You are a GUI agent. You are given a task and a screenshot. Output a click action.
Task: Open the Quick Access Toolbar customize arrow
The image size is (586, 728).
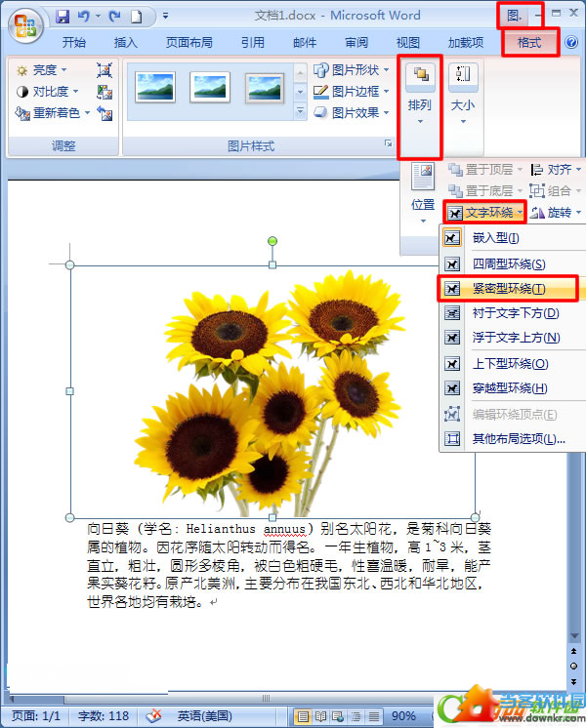point(165,17)
